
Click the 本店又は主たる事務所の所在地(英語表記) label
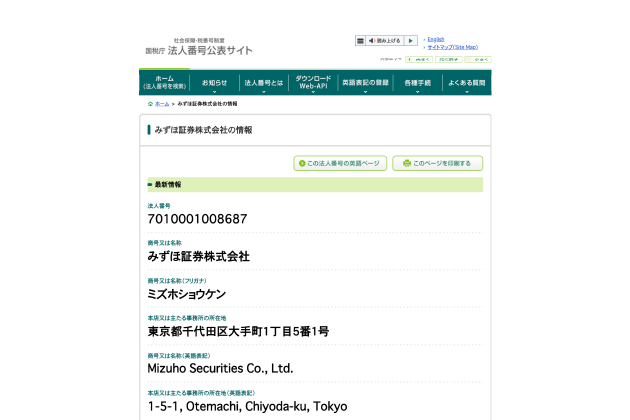coord(201,393)
